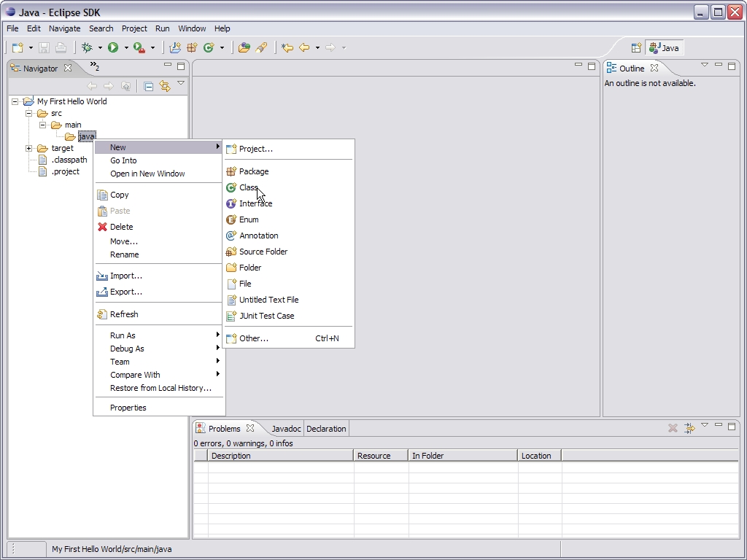Open the New wizard dropdown arrow
The image size is (747, 560).
31,47
